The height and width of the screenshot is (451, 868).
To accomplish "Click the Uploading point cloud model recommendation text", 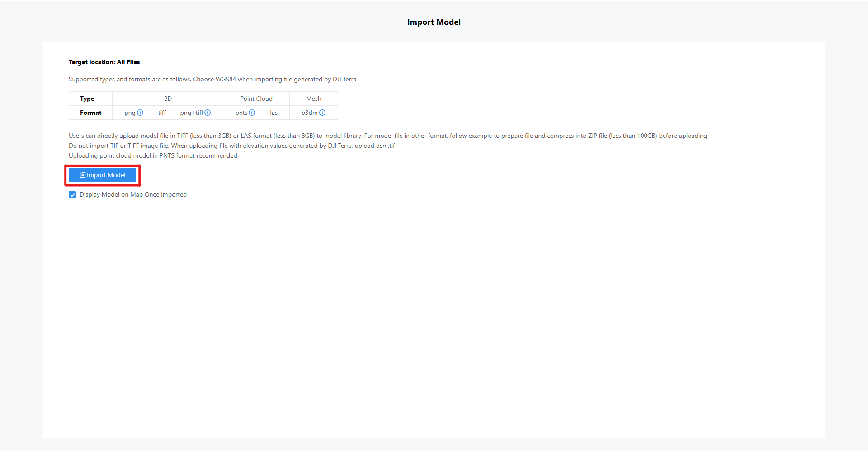I will click(x=153, y=155).
